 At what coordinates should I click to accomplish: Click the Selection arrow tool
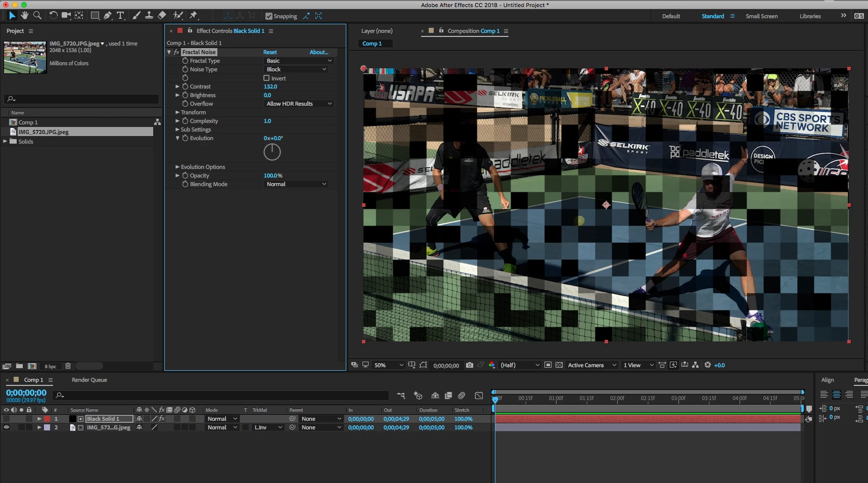[x=12, y=16]
